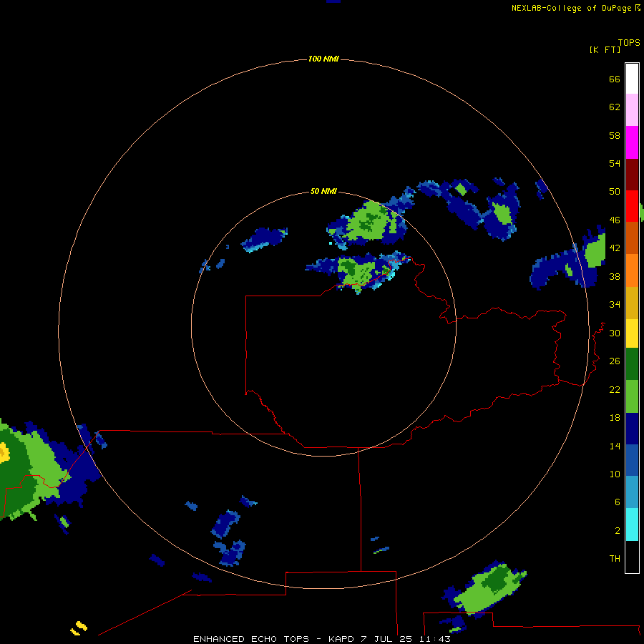Click the legend label "TH"
Viewport: 644px width, 644px height.
point(615,559)
